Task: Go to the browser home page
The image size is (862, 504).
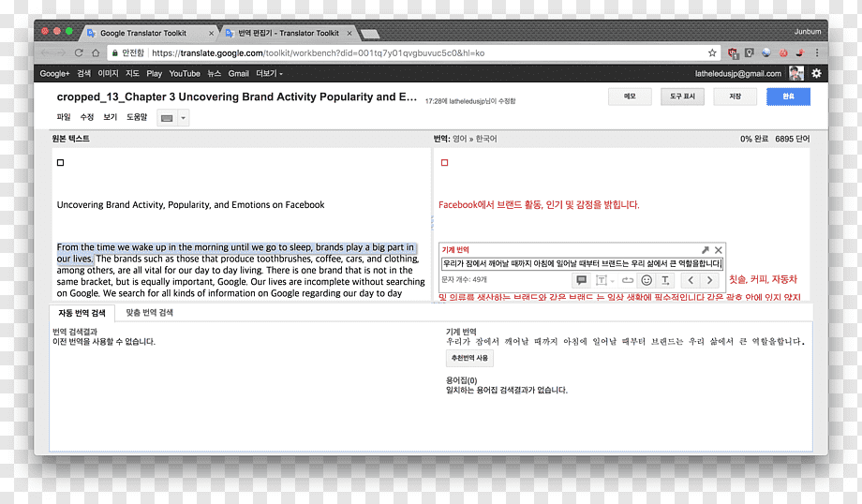Action: click(x=96, y=52)
